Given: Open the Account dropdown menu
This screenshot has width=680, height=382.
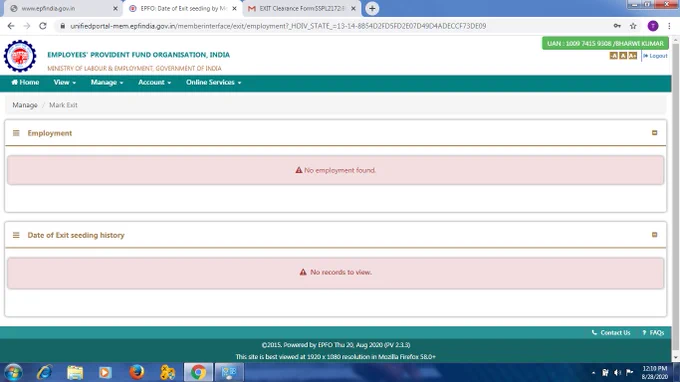Looking at the screenshot, I should click(154, 82).
